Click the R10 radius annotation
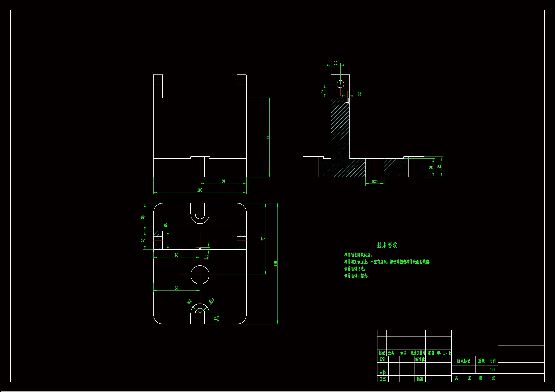The width and height of the screenshot is (555, 392). 212,301
